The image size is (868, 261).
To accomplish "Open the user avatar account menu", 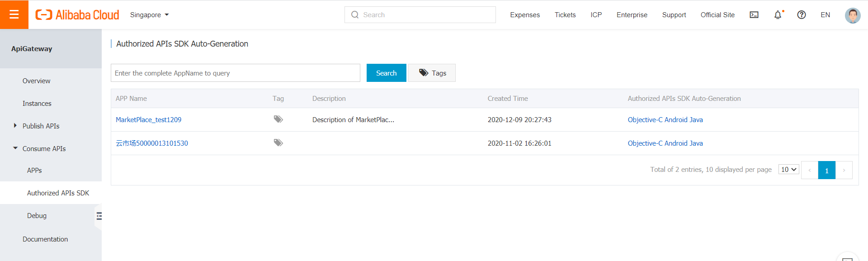I will (853, 15).
